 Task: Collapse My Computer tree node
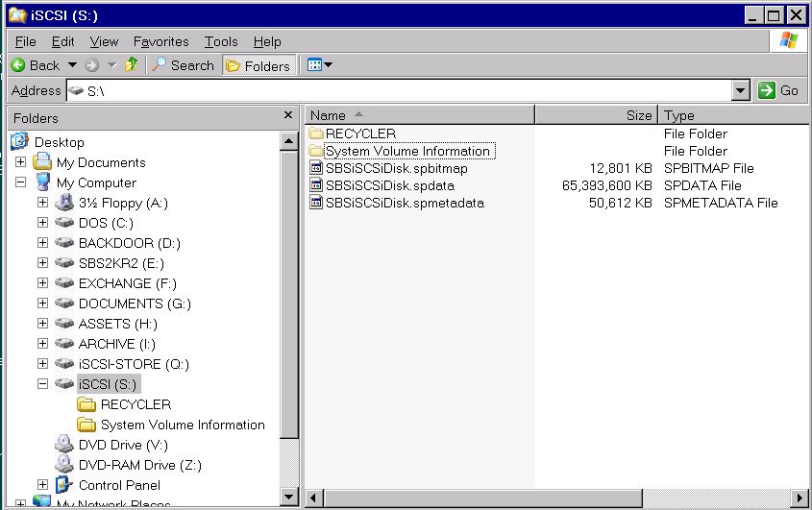[x=21, y=182]
